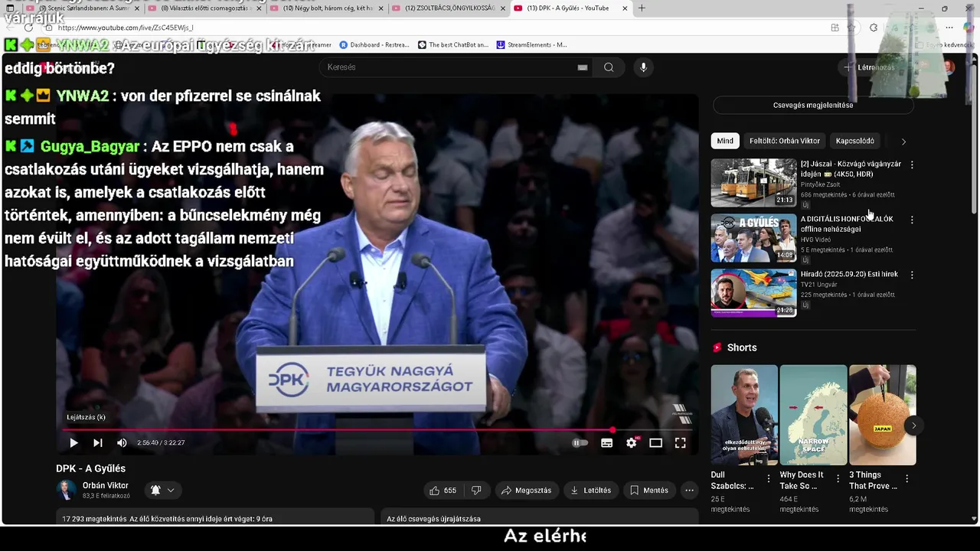
Task: Click the search magnifier button
Action: [x=609, y=67]
